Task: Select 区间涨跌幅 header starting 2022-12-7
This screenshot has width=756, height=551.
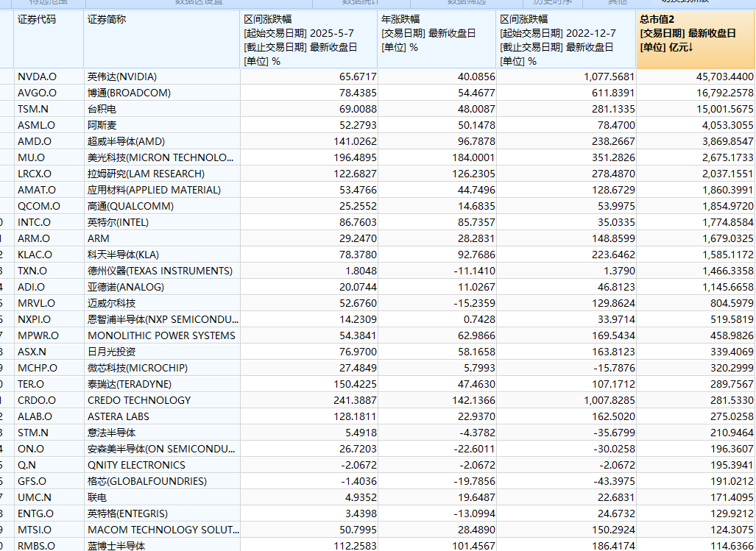Action: [565, 40]
